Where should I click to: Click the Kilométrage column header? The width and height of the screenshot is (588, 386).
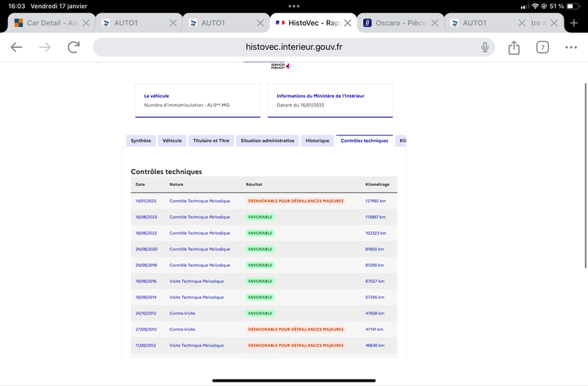click(x=377, y=185)
